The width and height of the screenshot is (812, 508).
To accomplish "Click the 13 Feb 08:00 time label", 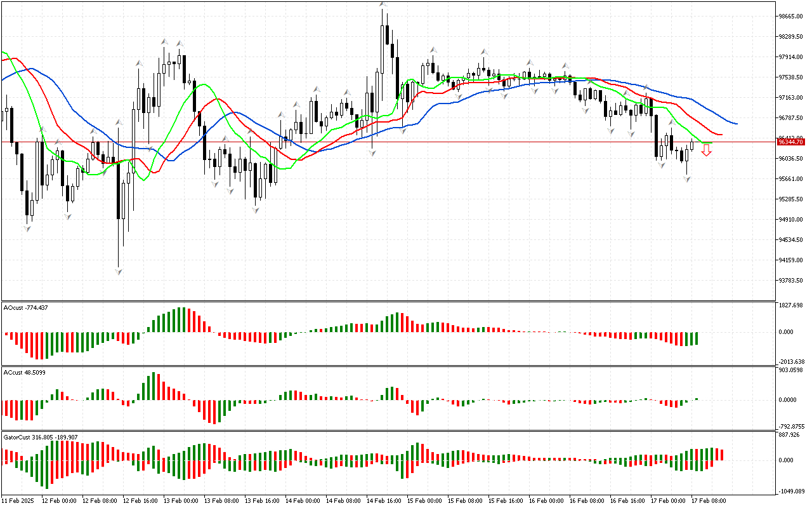I will point(221,501).
